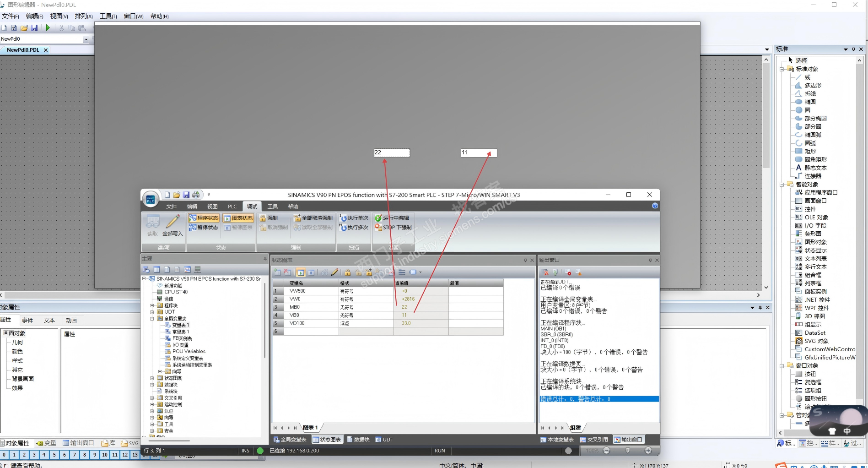Viewport: 868px width, 468px height.
Task: Click 全部写入 (write all) pencil icon in the ribbon
Action: (x=173, y=226)
